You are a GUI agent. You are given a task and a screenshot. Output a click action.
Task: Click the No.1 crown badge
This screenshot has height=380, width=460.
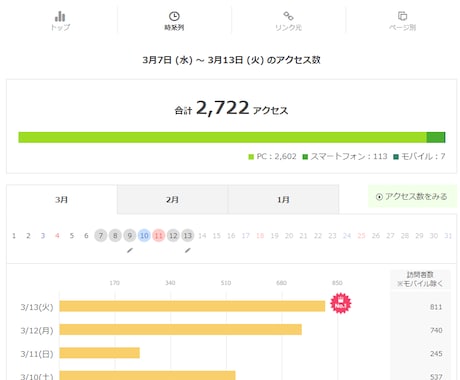click(341, 304)
